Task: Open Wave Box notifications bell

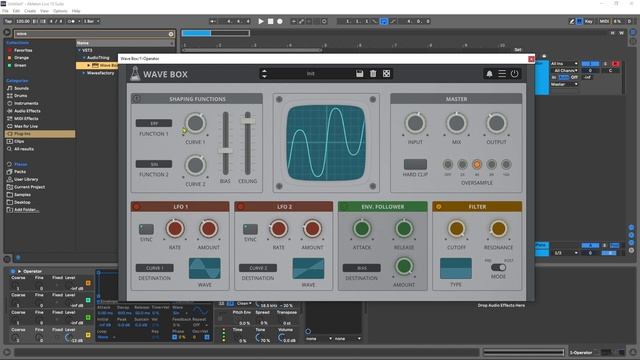Action: (489, 74)
